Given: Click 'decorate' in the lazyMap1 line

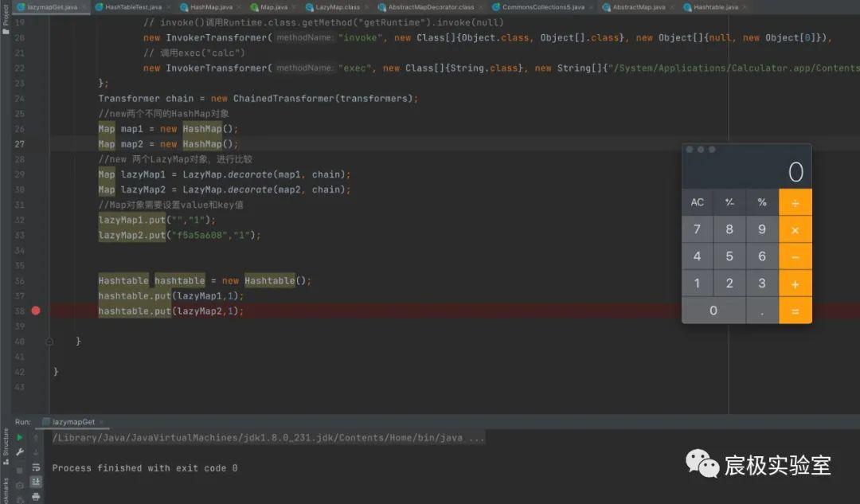Looking at the screenshot, I should point(250,174).
